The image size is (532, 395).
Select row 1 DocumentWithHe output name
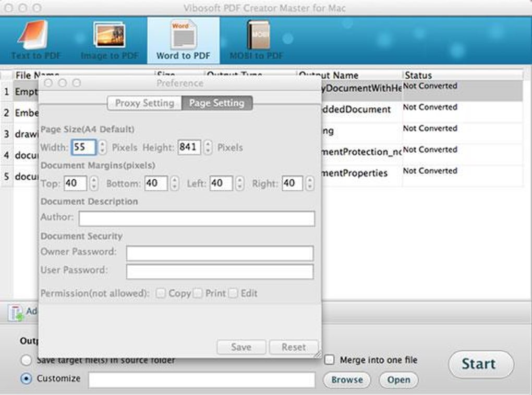point(362,88)
